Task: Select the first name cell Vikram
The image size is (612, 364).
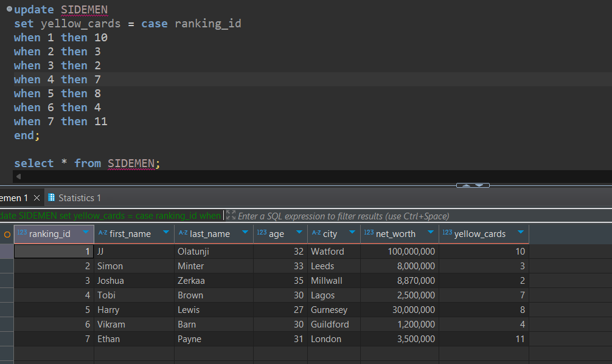Action: tap(134, 325)
